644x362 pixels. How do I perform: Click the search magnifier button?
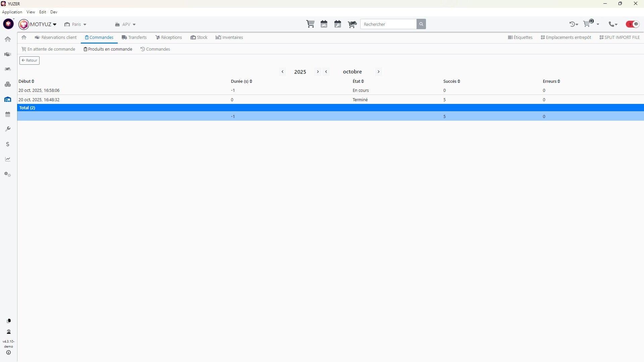point(421,24)
